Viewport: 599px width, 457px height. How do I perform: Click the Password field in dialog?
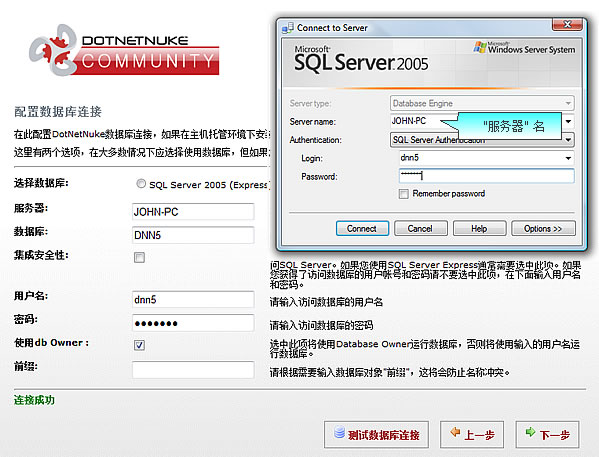(x=487, y=176)
